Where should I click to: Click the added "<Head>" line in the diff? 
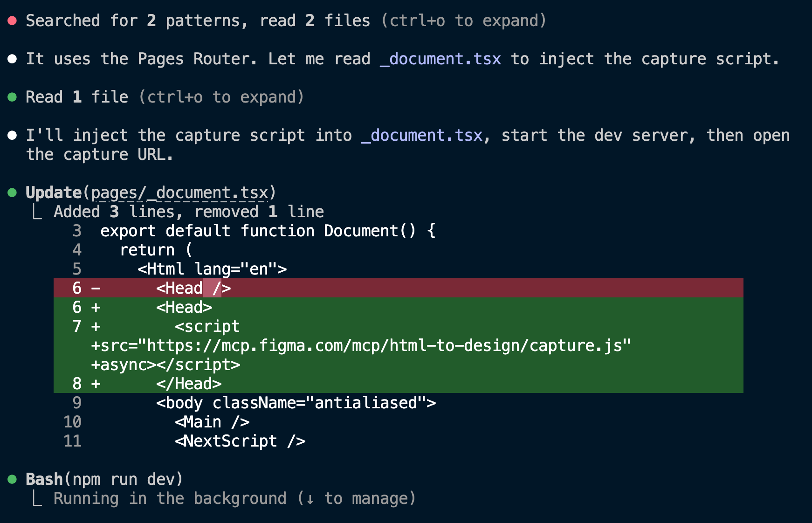pyautogui.click(x=399, y=307)
